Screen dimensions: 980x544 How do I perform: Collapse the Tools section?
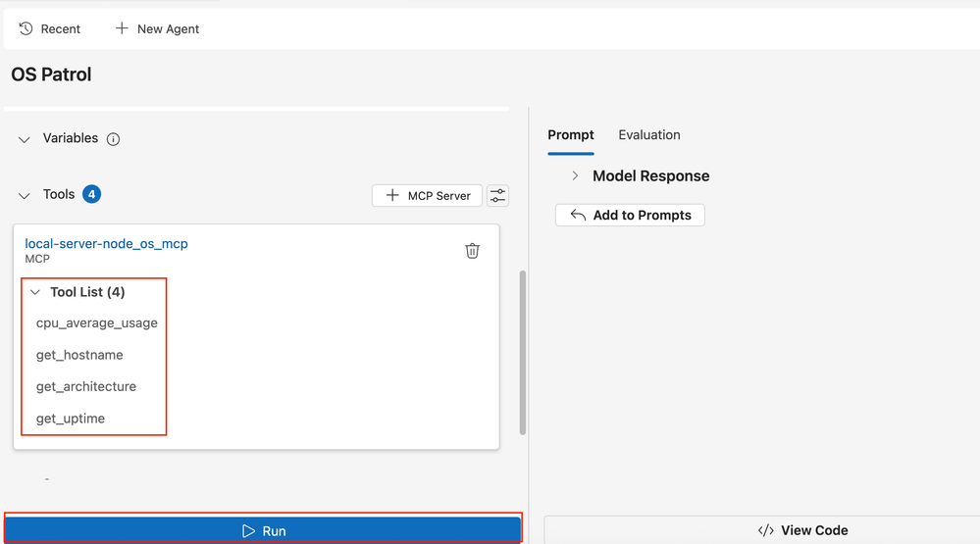[25, 195]
